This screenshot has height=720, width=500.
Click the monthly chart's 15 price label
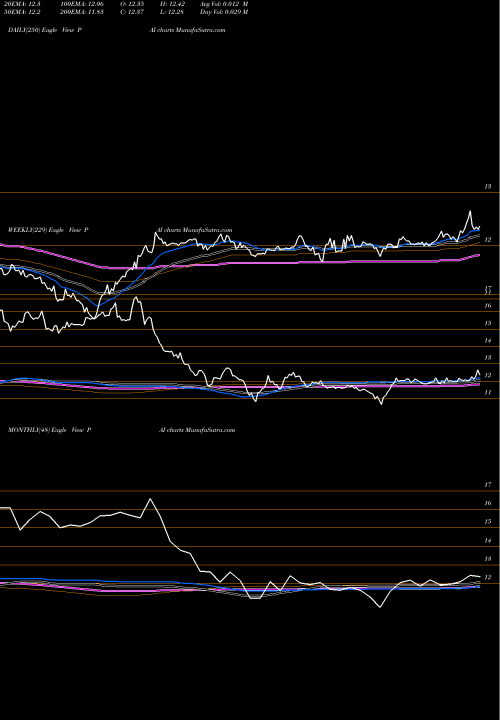click(x=488, y=522)
